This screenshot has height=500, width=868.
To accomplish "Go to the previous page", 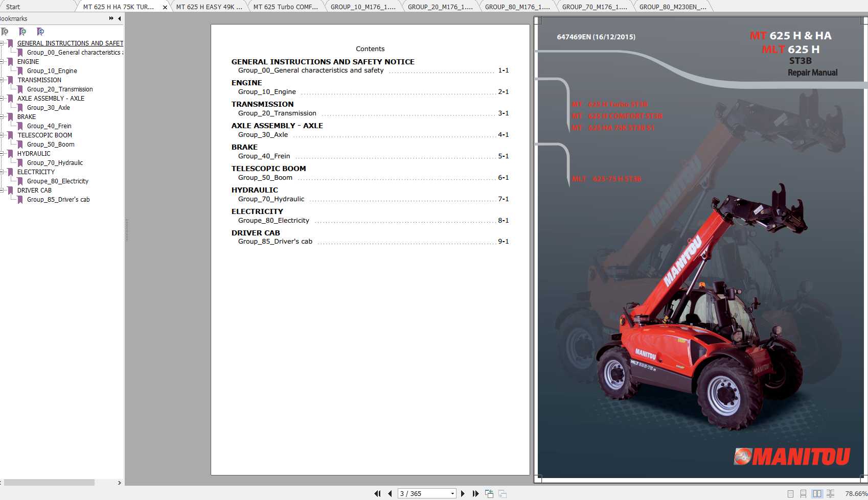I will [390, 493].
